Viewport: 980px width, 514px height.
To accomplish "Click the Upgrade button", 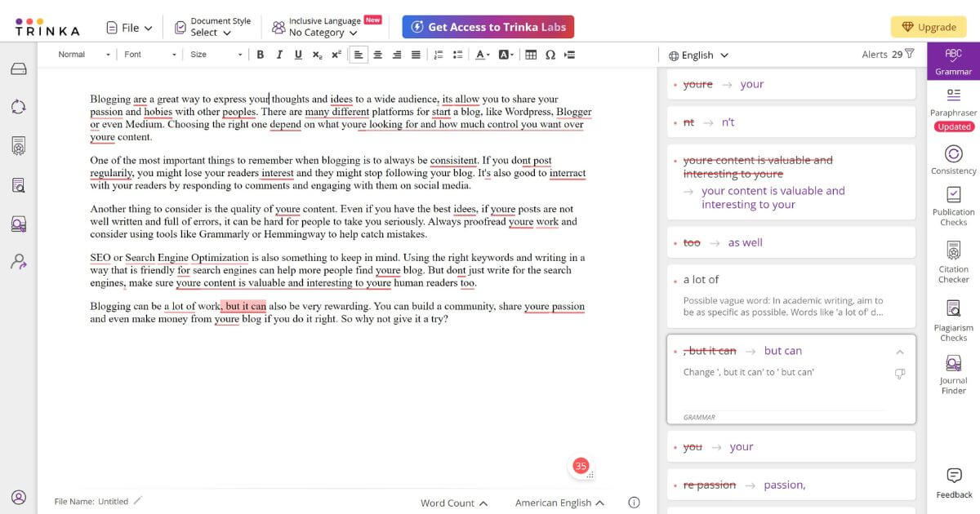I will [x=929, y=27].
